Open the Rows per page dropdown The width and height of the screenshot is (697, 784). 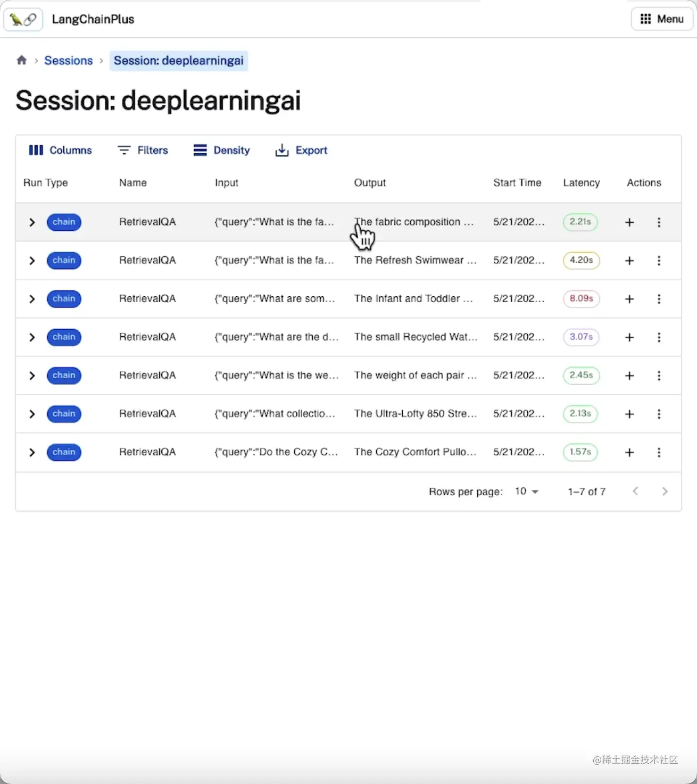point(526,491)
